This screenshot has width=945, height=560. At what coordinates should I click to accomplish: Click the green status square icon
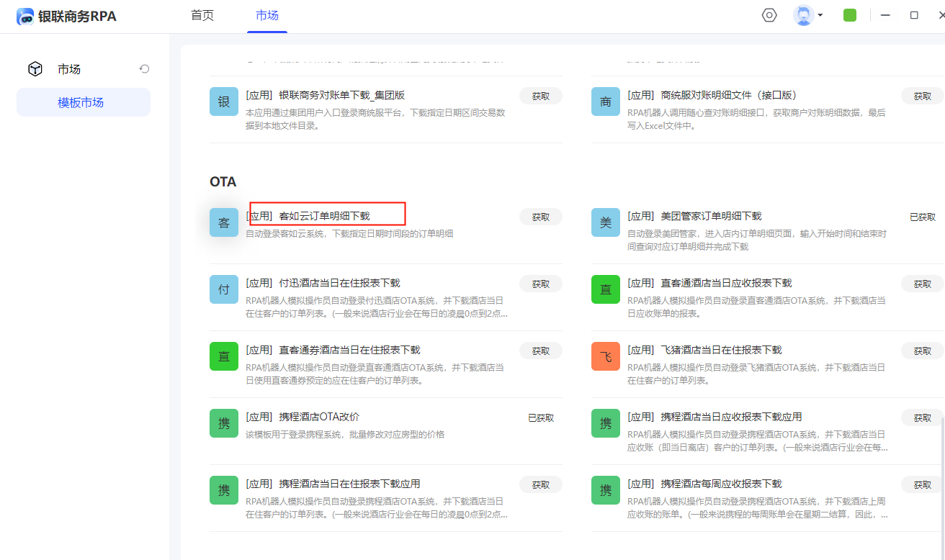point(850,15)
